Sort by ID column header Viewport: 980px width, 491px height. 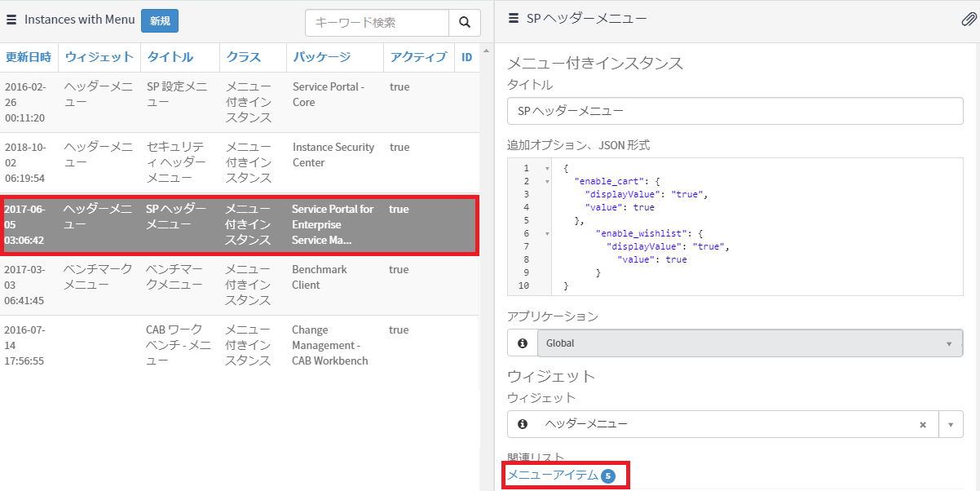coord(467,57)
